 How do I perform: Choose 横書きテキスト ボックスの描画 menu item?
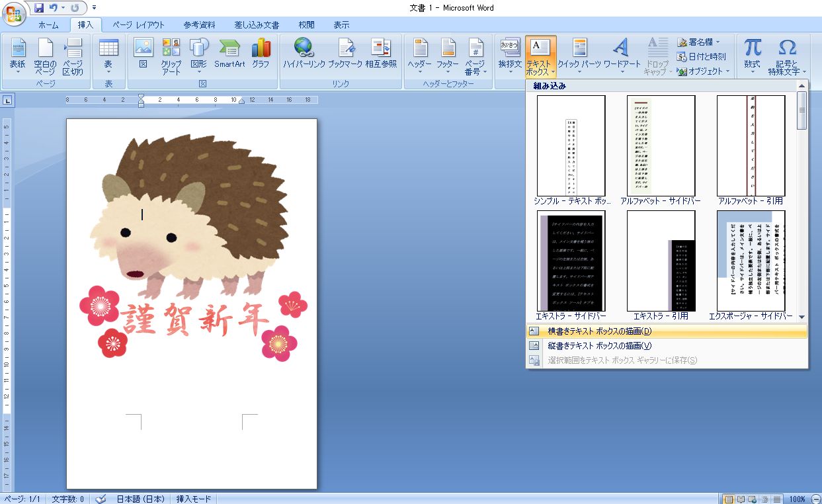(600, 331)
